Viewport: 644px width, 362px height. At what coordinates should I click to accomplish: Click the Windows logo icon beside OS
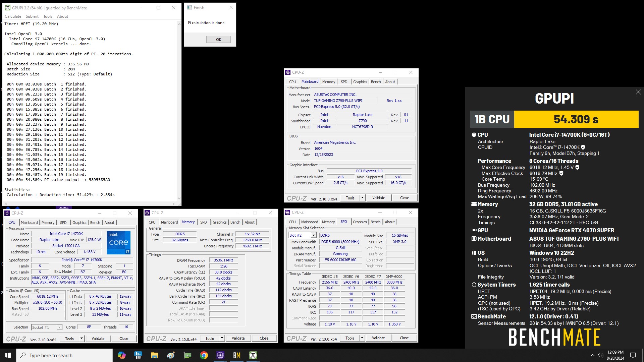474,253
